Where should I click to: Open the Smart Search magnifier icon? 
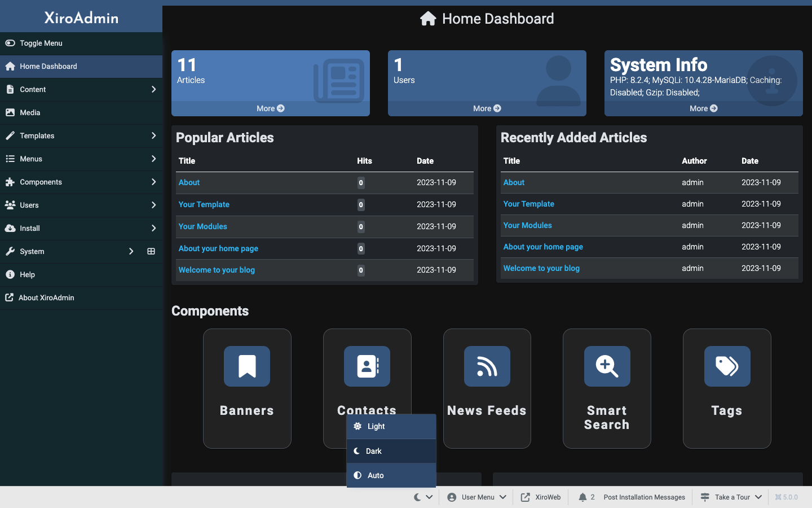[x=607, y=366]
